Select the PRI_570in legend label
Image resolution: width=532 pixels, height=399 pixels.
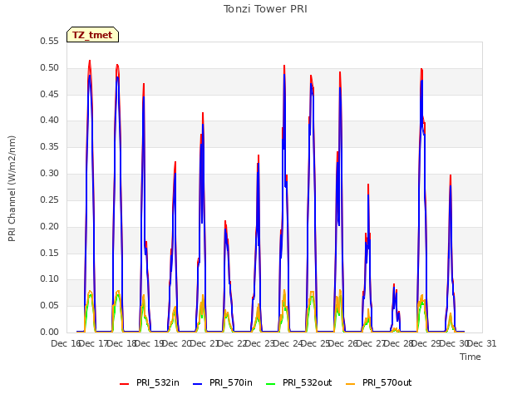click(231, 382)
